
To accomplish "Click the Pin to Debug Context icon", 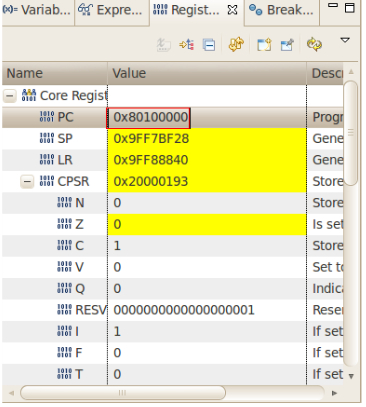I will (x=287, y=45).
